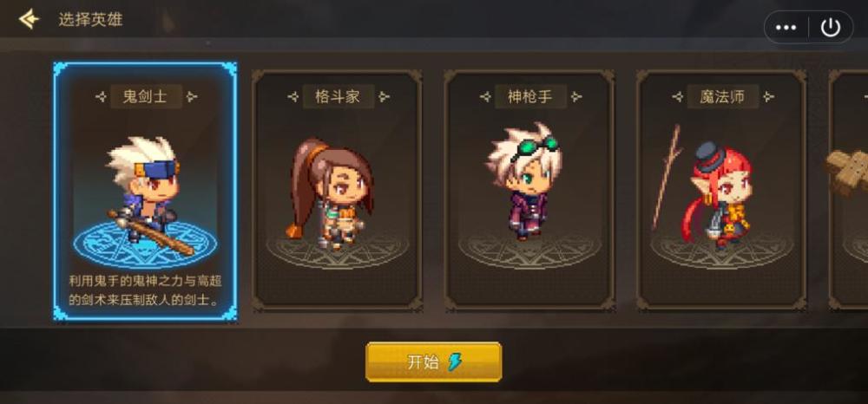Click the 鬼剑士 name label
The width and height of the screenshot is (868, 404).
(x=146, y=97)
